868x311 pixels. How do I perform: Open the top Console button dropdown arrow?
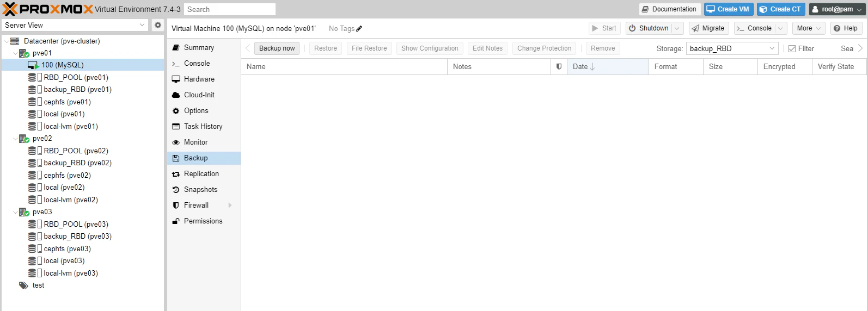[x=780, y=28]
